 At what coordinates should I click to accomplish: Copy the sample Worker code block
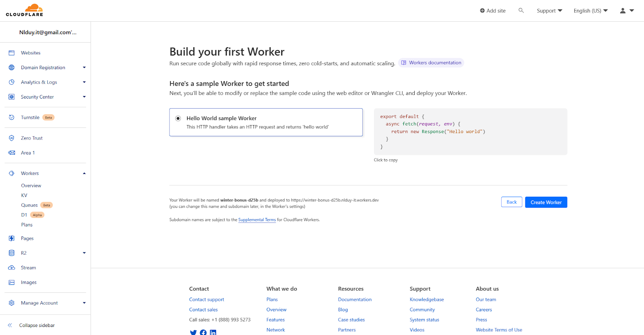pyautogui.click(x=470, y=132)
